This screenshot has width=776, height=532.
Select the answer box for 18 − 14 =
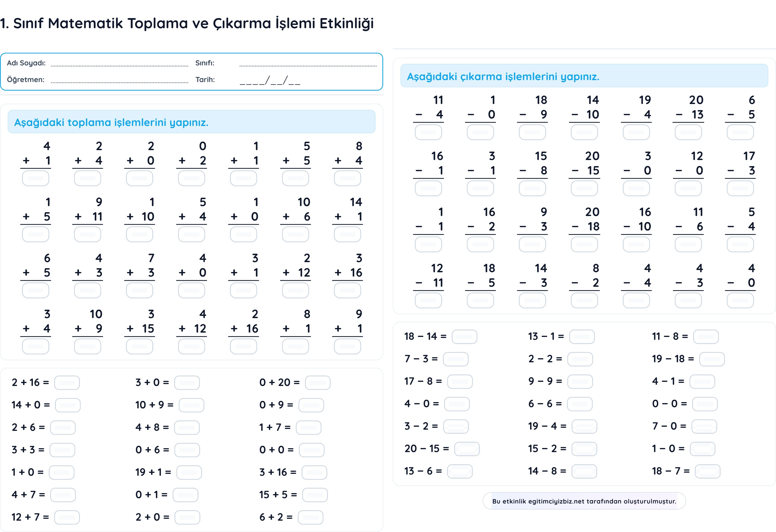pyautogui.click(x=464, y=337)
